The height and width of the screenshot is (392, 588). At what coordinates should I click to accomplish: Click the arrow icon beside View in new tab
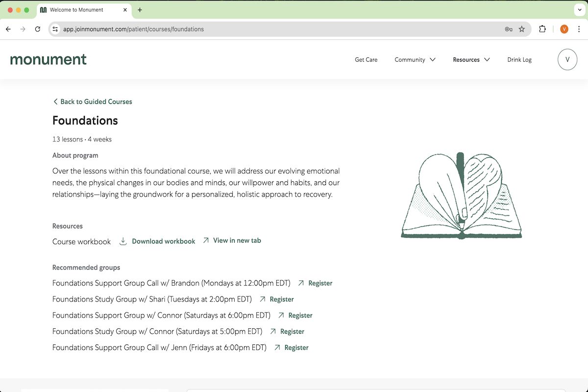click(206, 240)
